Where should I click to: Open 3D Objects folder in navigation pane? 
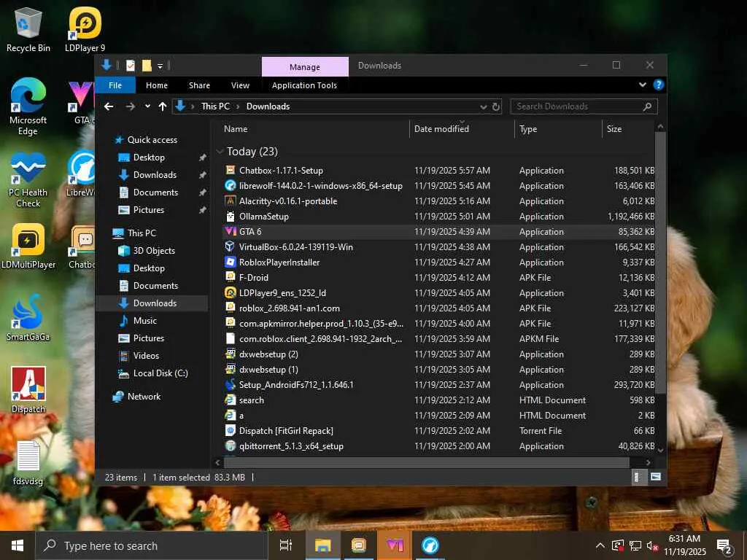(154, 251)
